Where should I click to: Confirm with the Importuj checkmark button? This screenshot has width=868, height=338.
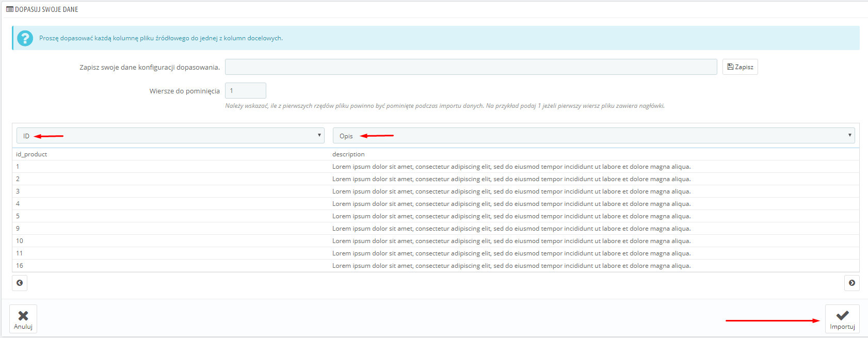[842, 319]
